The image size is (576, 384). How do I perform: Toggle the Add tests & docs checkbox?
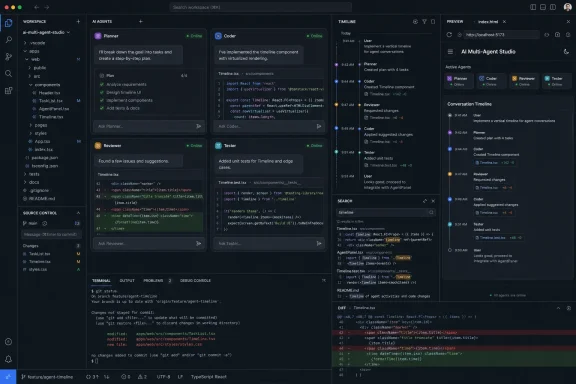[102, 108]
